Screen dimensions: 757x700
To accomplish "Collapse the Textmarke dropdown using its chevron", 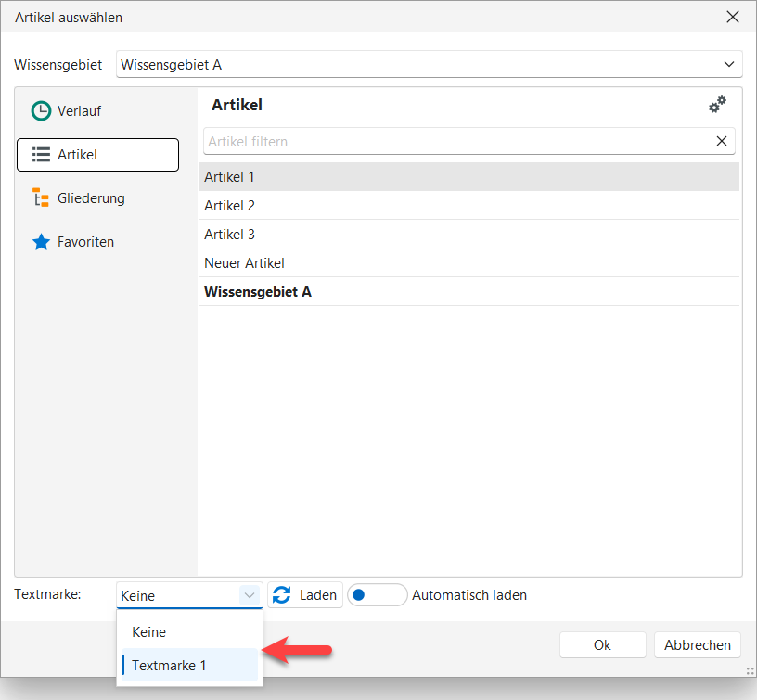I will [250, 595].
